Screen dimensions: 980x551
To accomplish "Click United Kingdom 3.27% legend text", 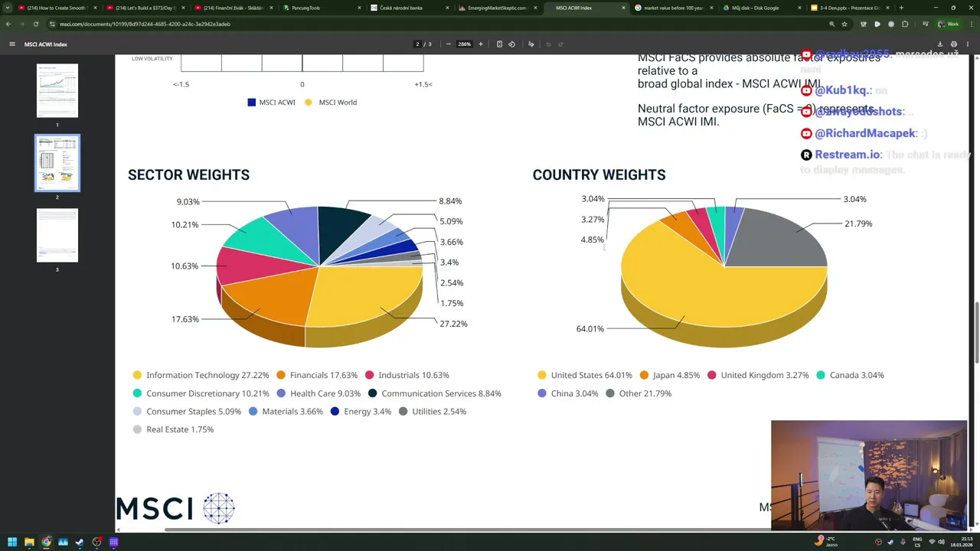I will (765, 375).
